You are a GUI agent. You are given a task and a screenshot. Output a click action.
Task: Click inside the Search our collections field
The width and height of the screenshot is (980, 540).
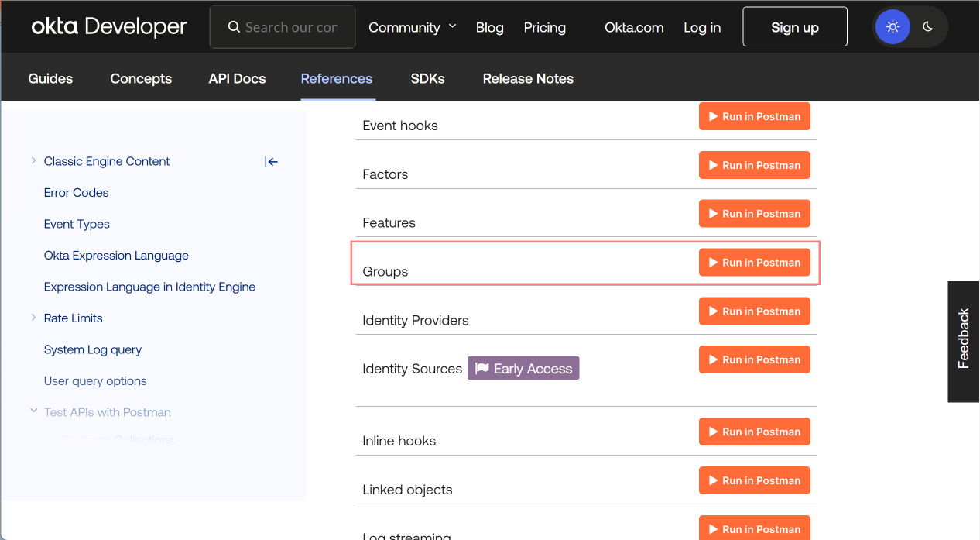[x=286, y=26]
